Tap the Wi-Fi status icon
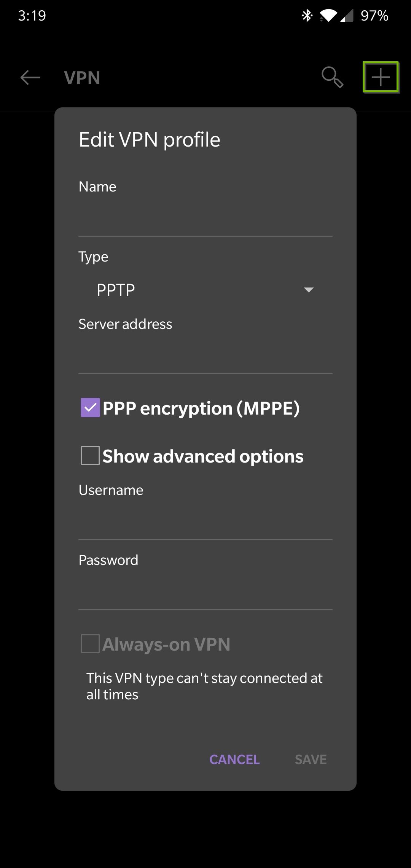 coord(329,15)
